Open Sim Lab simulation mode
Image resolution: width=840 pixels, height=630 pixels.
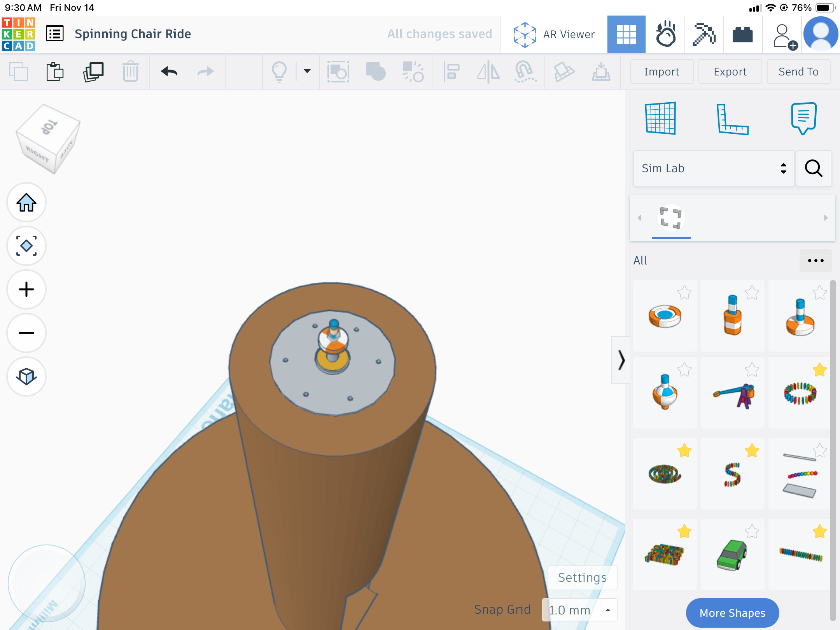(x=665, y=35)
